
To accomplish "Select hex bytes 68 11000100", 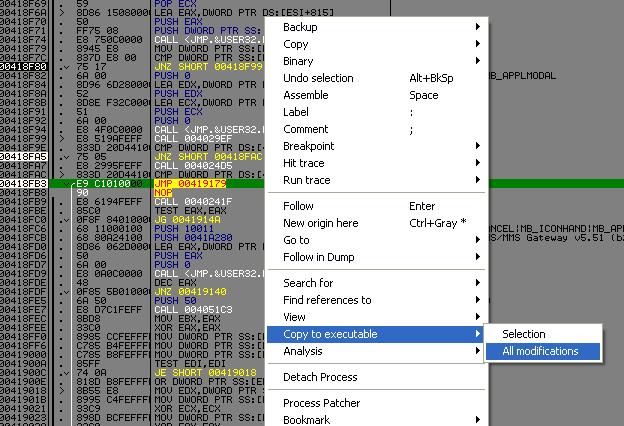I will coord(109,229).
